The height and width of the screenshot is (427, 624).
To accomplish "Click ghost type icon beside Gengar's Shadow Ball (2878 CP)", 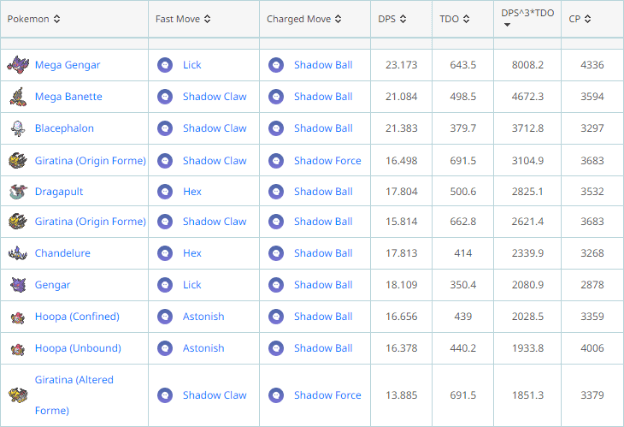I will pos(276,285).
